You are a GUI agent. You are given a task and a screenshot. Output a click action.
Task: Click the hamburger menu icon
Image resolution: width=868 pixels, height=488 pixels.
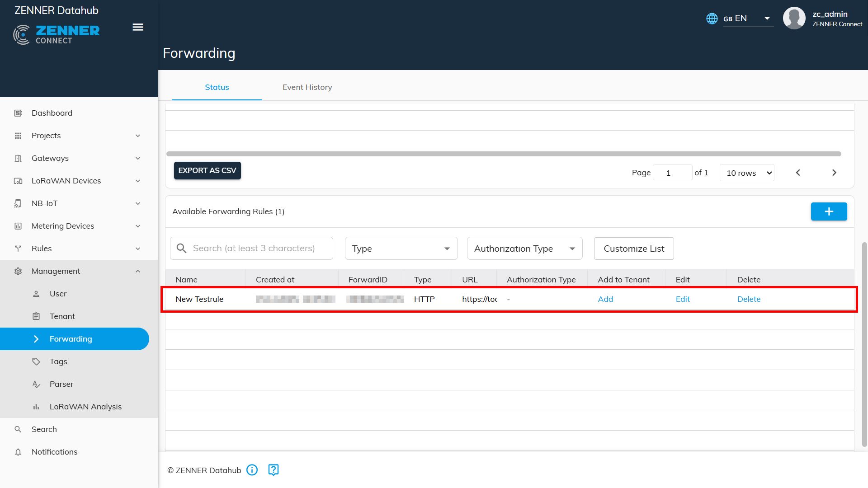138,27
